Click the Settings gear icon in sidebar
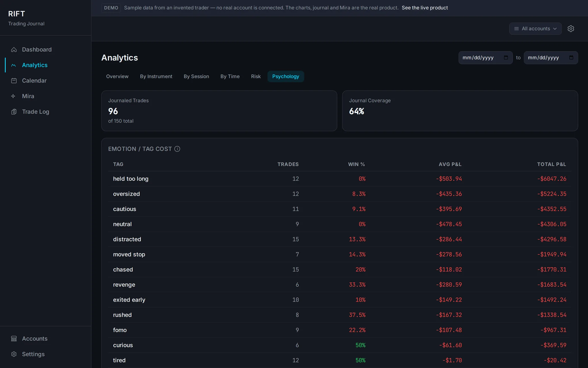This screenshot has width=588, height=368. point(14,354)
